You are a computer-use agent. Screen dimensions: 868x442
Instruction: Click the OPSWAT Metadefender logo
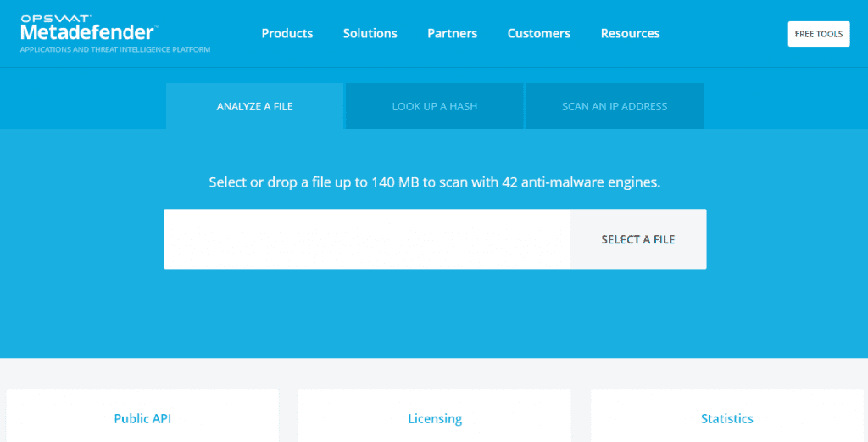[x=88, y=28]
